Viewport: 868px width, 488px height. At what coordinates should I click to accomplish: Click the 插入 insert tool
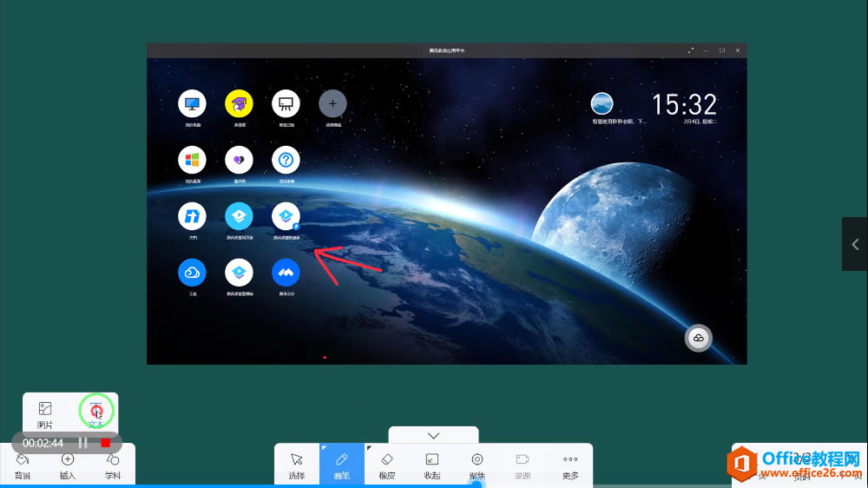pos(68,465)
